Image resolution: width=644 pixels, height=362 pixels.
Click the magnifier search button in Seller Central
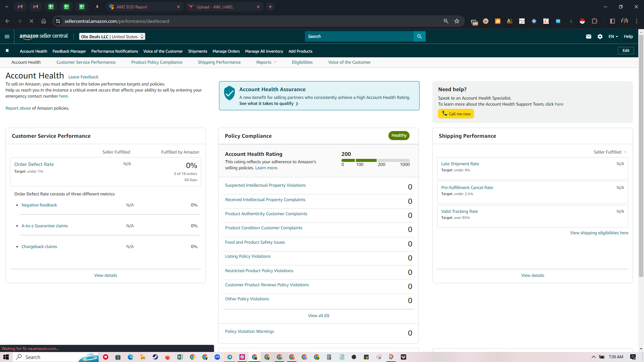[x=419, y=36]
